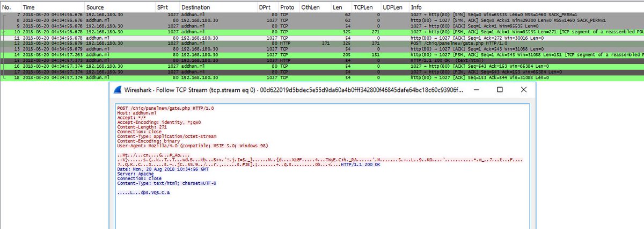
Task: Maximize the Follow TCP Stream dialog
Action: [500, 90]
